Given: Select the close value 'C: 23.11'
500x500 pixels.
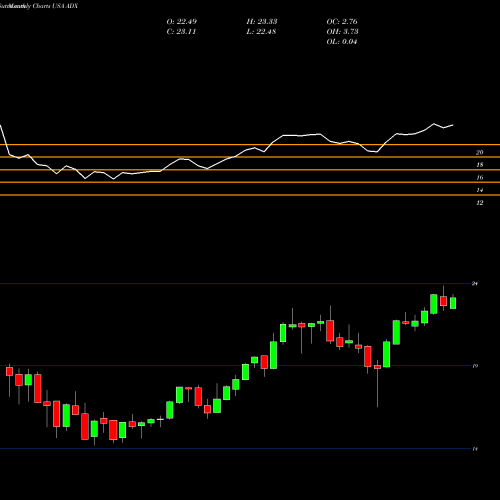Looking at the screenshot, I should pos(181,32).
